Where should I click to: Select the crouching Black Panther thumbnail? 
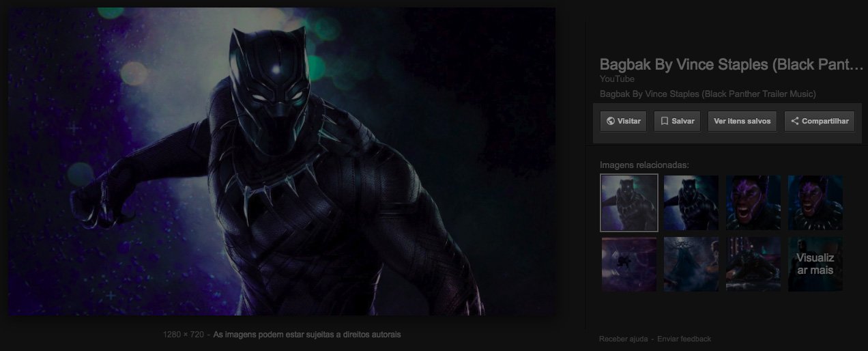[x=753, y=264]
